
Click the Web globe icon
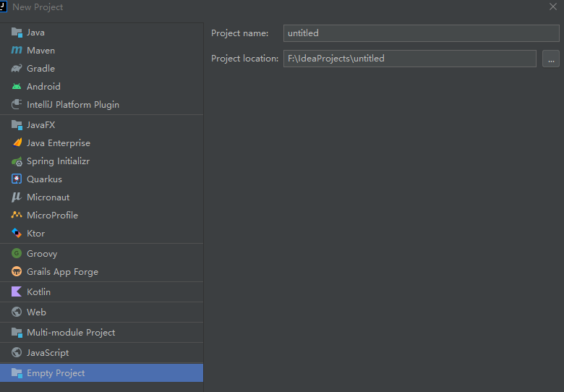coord(17,312)
